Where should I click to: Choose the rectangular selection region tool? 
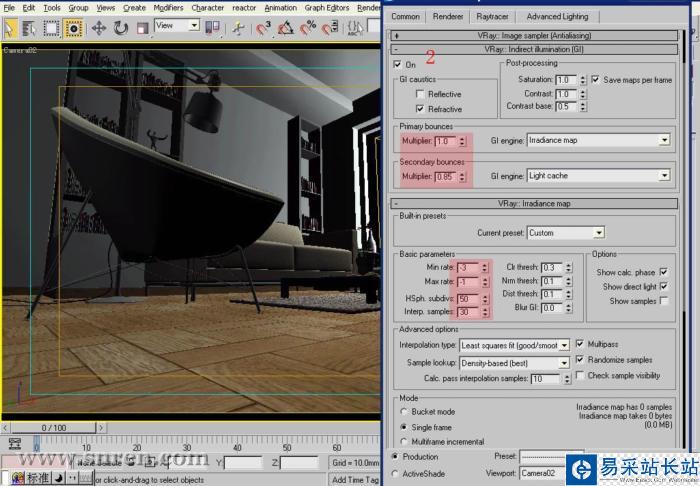click(51, 29)
